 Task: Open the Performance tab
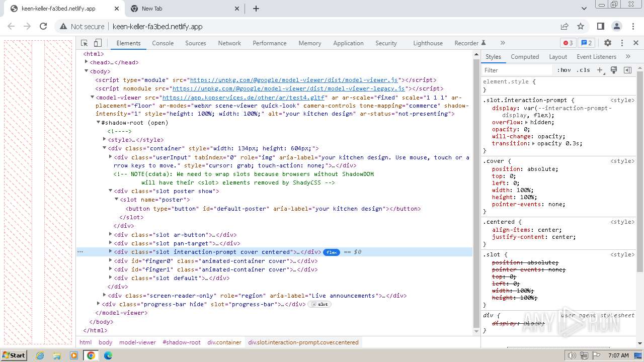[x=270, y=43]
